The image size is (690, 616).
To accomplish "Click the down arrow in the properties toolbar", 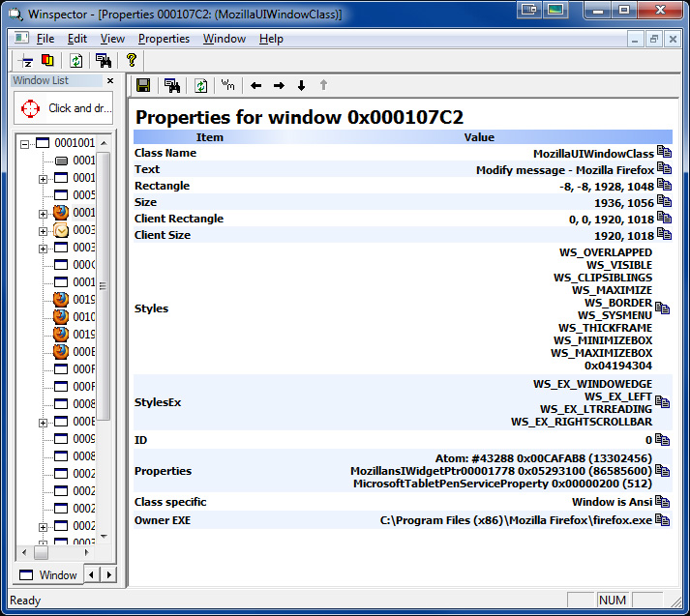I will (301, 86).
